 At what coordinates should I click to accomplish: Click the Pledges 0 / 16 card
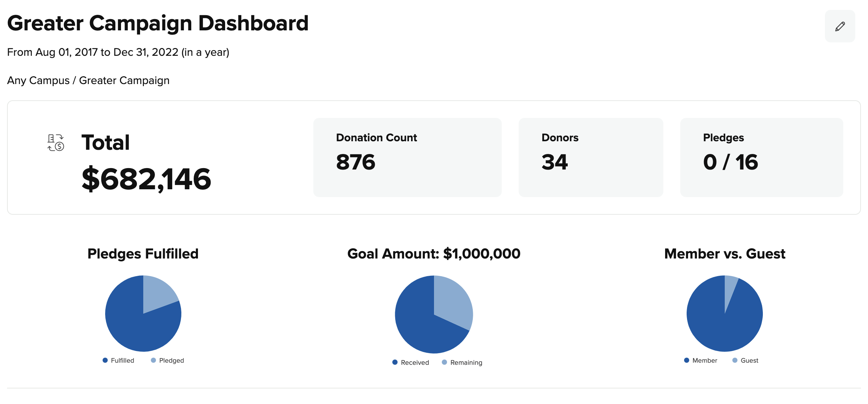coord(761,158)
